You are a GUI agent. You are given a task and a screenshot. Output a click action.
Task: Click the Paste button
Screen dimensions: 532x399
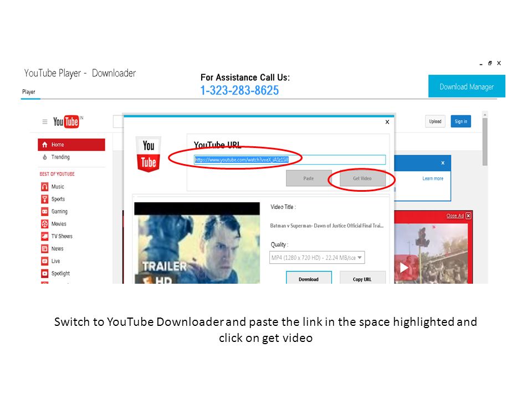[309, 178]
